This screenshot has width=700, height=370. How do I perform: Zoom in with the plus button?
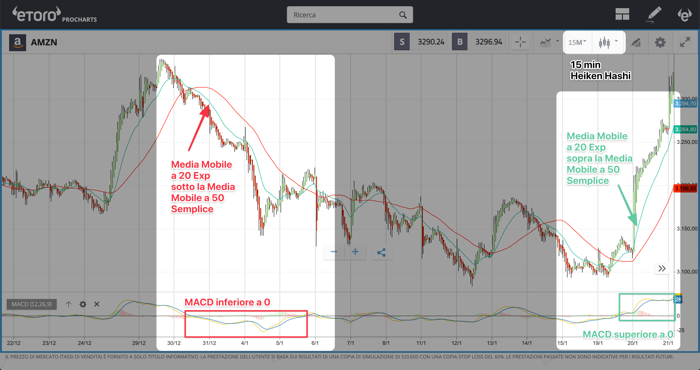355,252
